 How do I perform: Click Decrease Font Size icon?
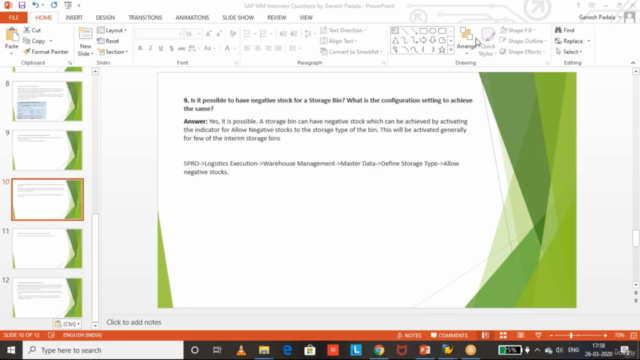coord(219,34)
